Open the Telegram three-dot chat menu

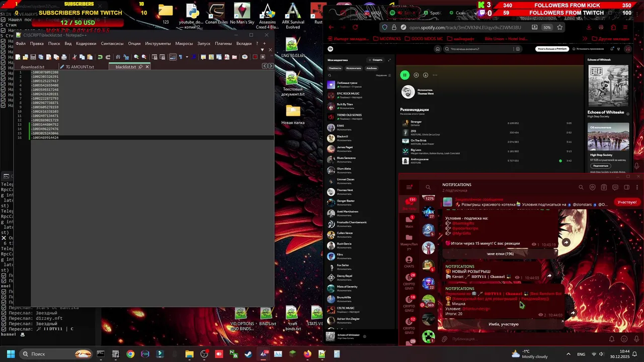637,188
